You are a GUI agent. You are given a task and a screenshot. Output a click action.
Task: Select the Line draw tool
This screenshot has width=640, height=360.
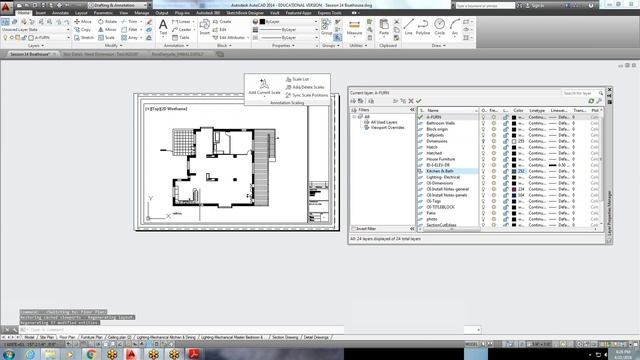coord(409,27)
